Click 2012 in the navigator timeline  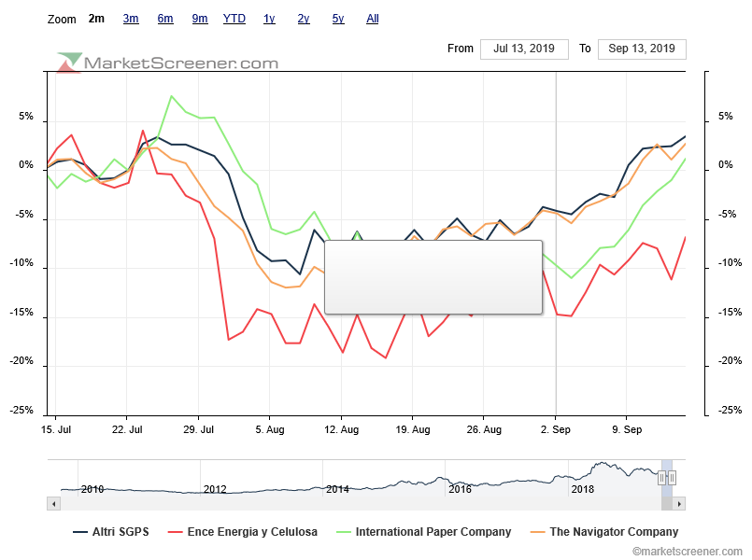(x=215, y=489)
